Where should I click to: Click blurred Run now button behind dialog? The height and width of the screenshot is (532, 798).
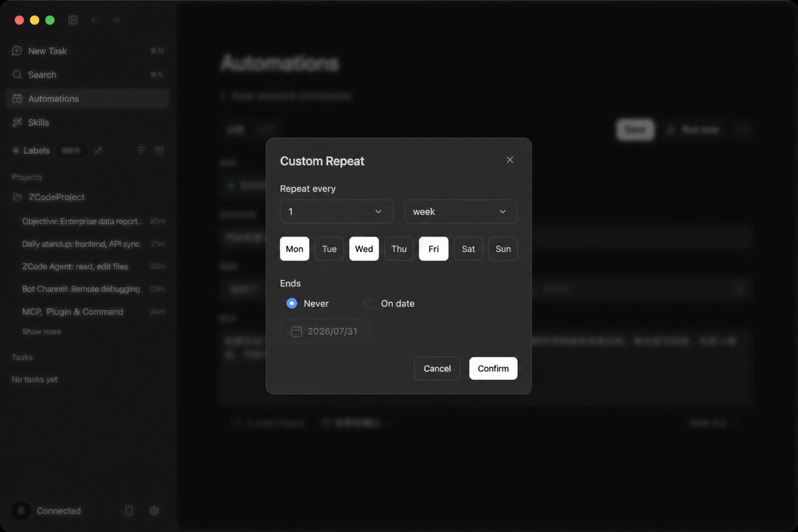tap(693, 129)
